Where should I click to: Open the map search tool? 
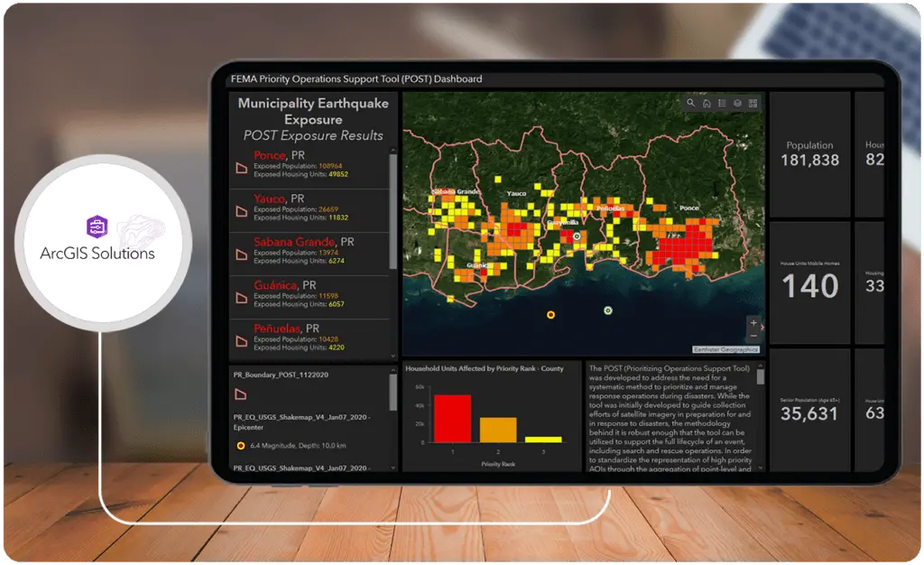click(x=690, y=103)
